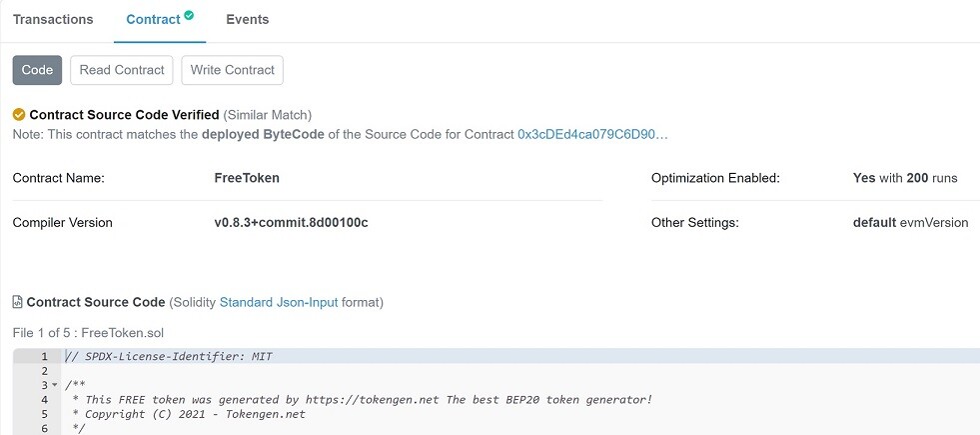This screenshot has height=435, width=980.
Task: Follow the Standard Json-Input link
Action: [x=279, y=303]
